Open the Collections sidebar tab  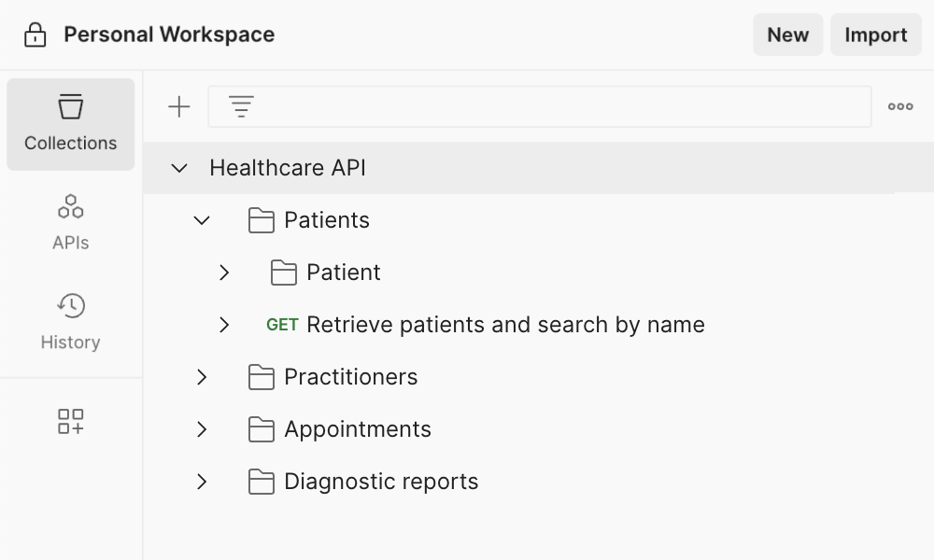(x=71, y=124)
